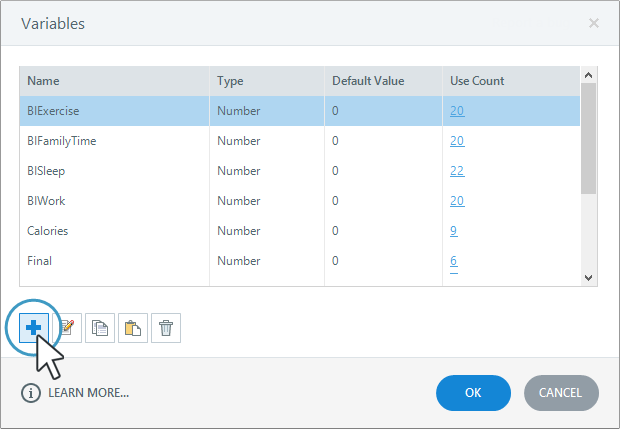The width and height of the screenshot is (620, 429).
Task: Sort by the Use Count column header
Action: [477, 80]
